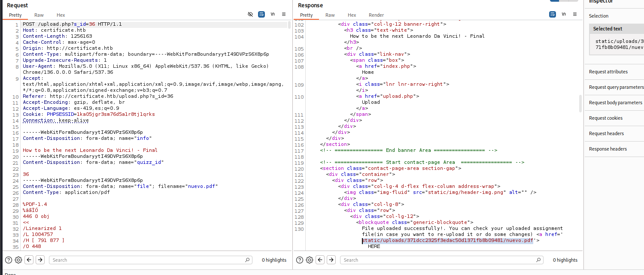Expand Request cookies section in Inspector
The height and width of the screenshot is (275, 644).
pos(605,118)
